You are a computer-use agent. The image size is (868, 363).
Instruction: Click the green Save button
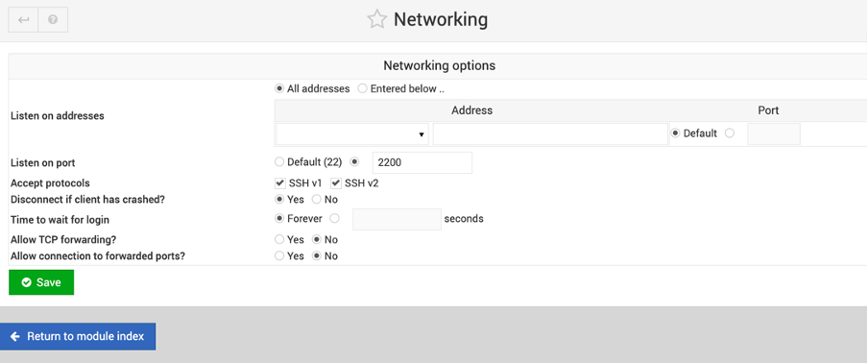coord(41,282)
